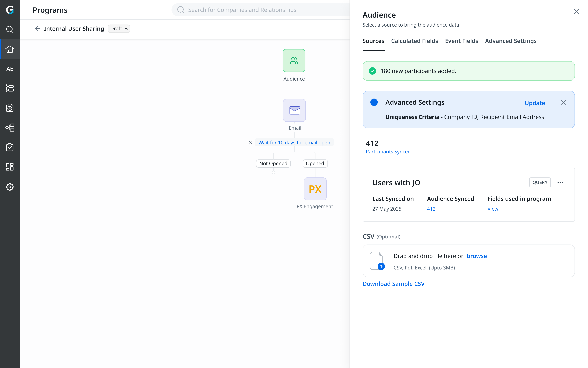Select the Audience node in the flow
588x368 pixels.
(294, 61)
